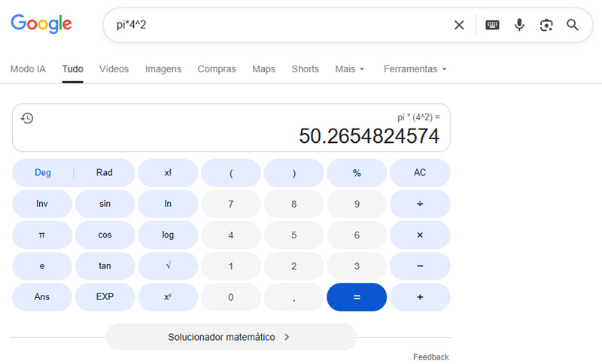Open calculator history clock icon
Screen dimensions: 602x364
(27, 118)
